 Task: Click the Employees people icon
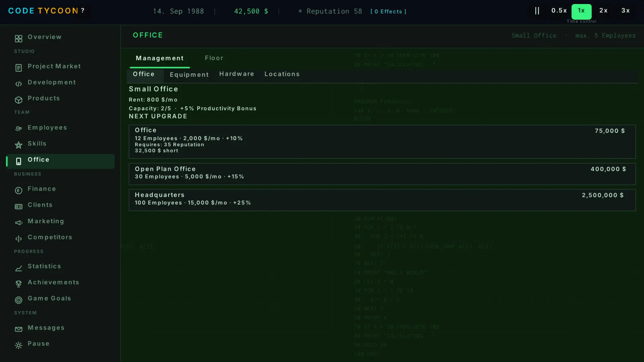click(18, 129)
